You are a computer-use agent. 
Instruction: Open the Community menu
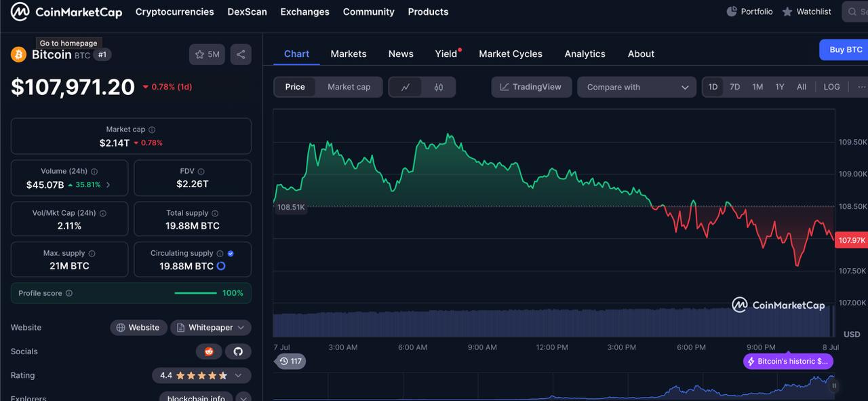[368, 12]
